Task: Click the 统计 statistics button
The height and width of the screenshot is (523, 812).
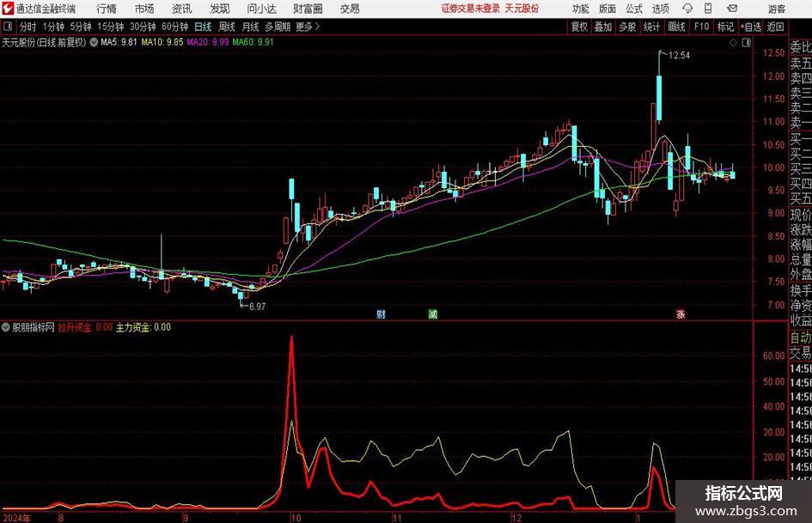Action: pyautogui.click(x=651, y=27)
